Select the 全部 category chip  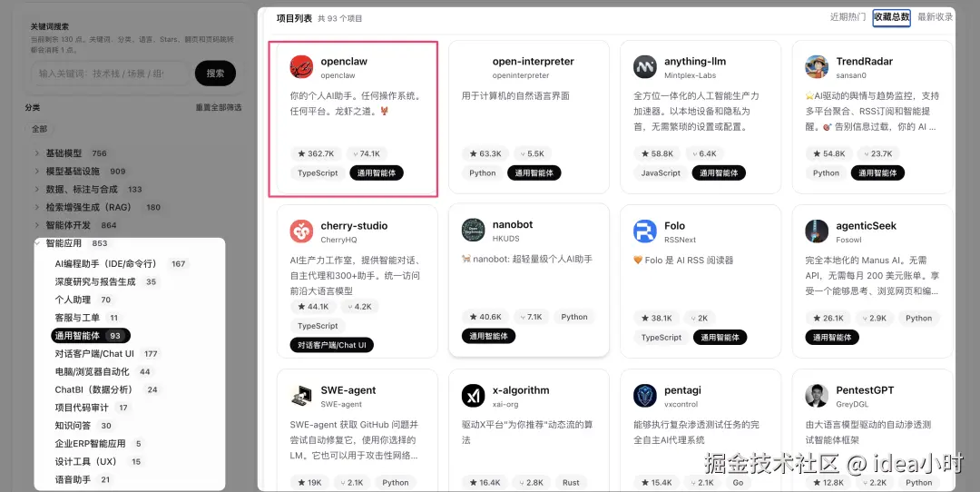[x=39, y=129]
